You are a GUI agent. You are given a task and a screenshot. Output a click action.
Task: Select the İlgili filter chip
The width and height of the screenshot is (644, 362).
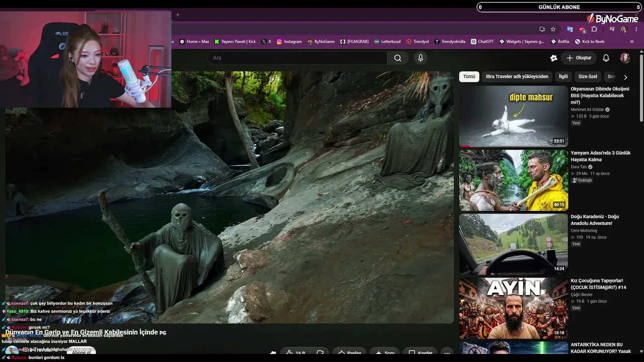click(x=563, y=76)
